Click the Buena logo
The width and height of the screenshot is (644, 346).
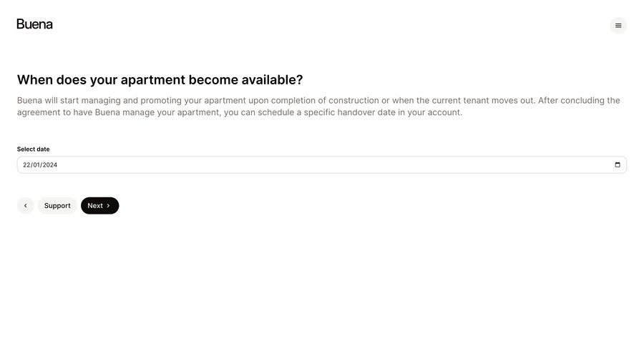tap(34, 24)
